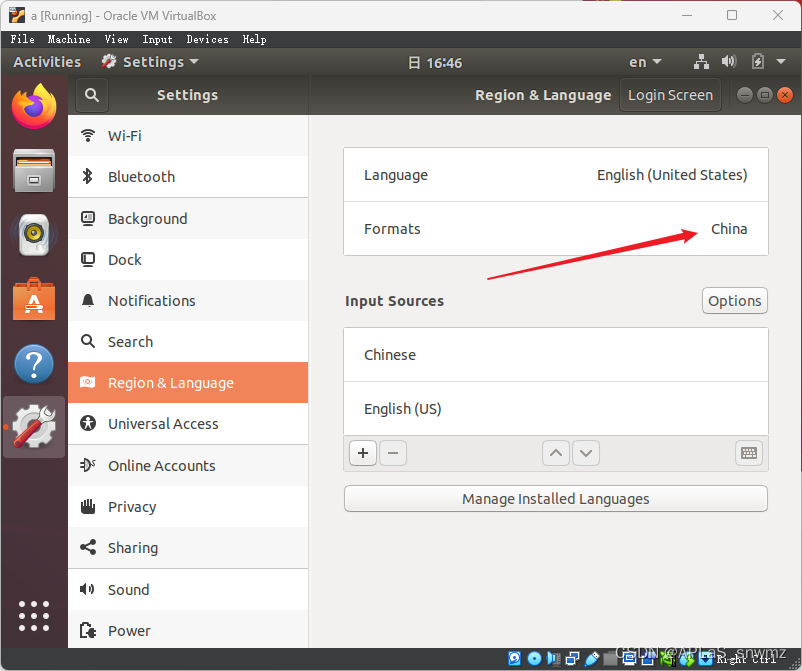The width and height of the screenshot is (802, 671).
Task: Click VirtualBox audio status icon
Action: pos(553,659)
